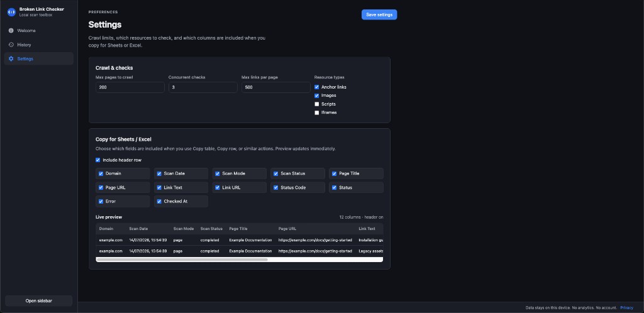Click 'Legacy assets' cell in preview table
The width and height of the screenshot is (644, 313).
[x=371, y=251]
